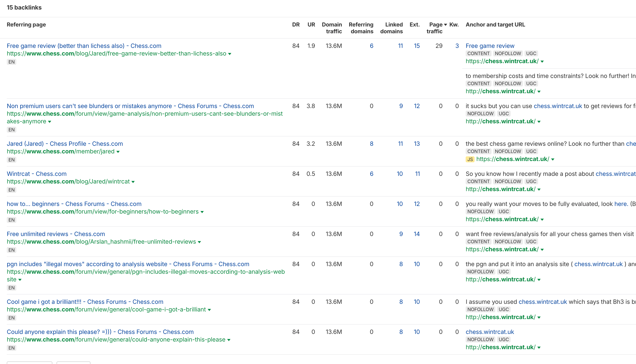This screenshot has height=364, width=636.
Task: Click the Linked domains column header
Action: click(x=391, y=28)
